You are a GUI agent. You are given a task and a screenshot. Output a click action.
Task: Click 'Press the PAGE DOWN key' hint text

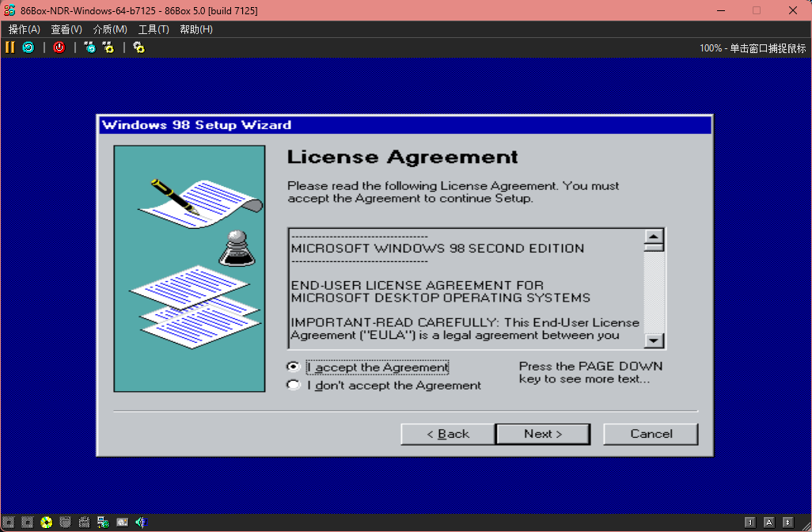tap(590, 372)
